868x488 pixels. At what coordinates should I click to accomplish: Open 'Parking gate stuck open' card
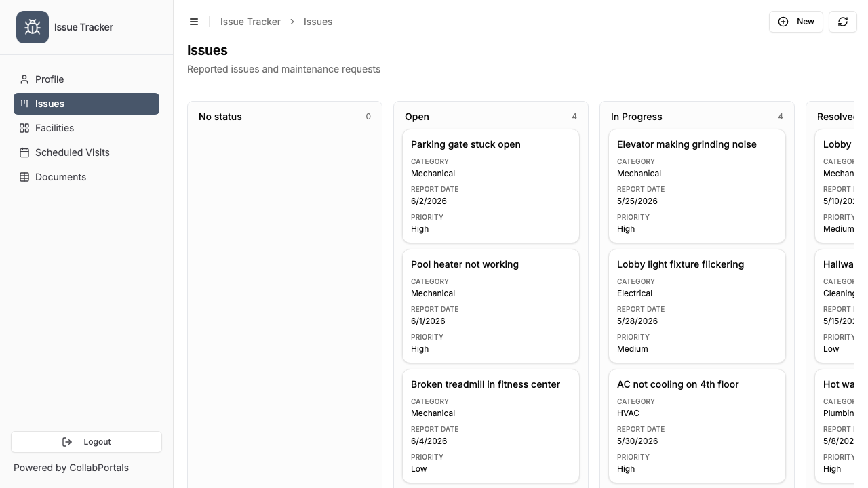(x=491, y=186)
